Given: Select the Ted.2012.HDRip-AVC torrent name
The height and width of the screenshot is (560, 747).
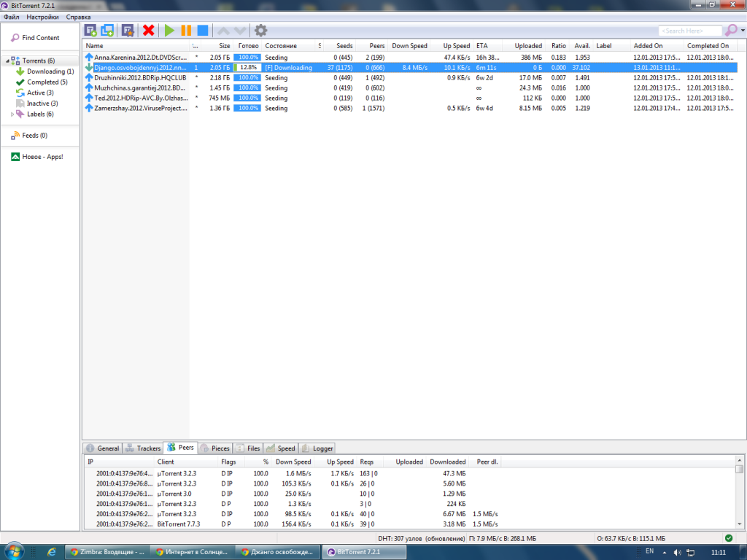Looking at the screenshot, I should point(141,98).
